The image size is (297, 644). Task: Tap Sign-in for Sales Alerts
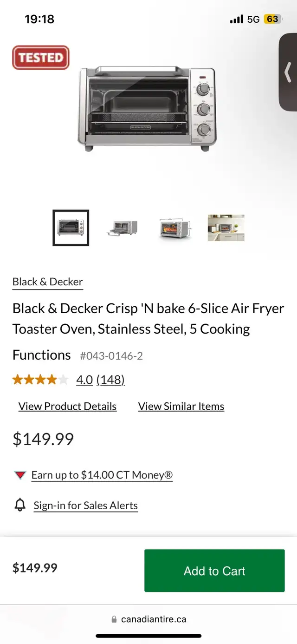85,505
